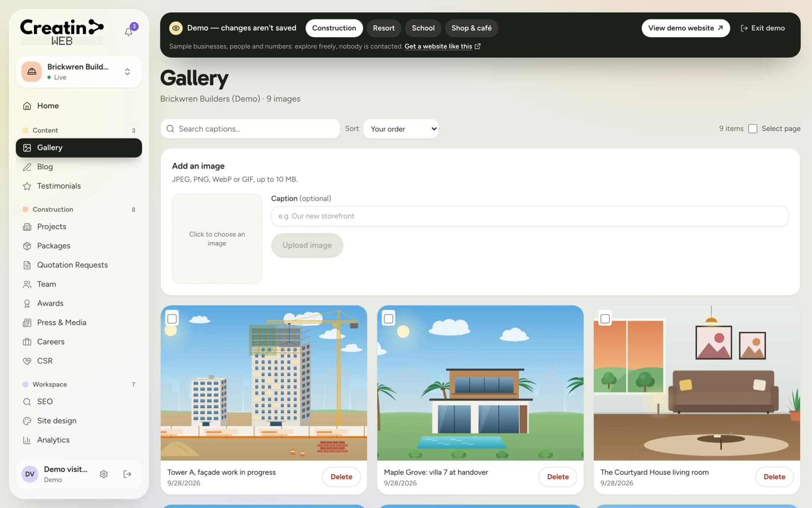This screenshot has width=812, height=508.
Task: Open Home in the sidebar
Action: click(x=79, y=106)
